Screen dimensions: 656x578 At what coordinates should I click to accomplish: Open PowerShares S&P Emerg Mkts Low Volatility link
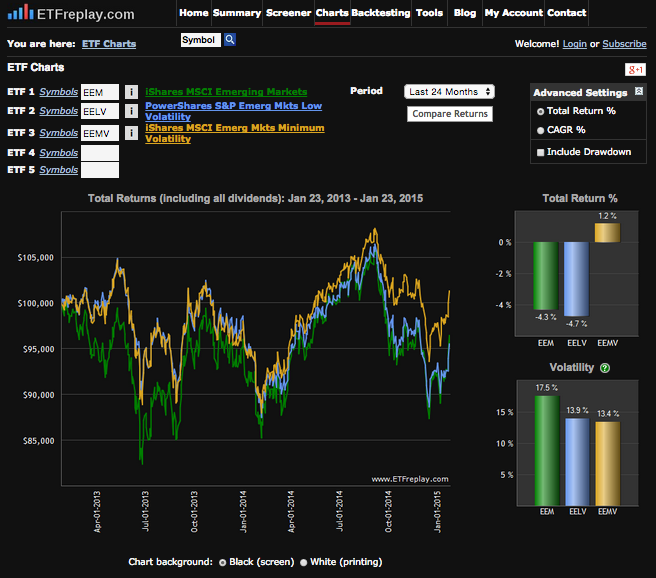point(233,111)
